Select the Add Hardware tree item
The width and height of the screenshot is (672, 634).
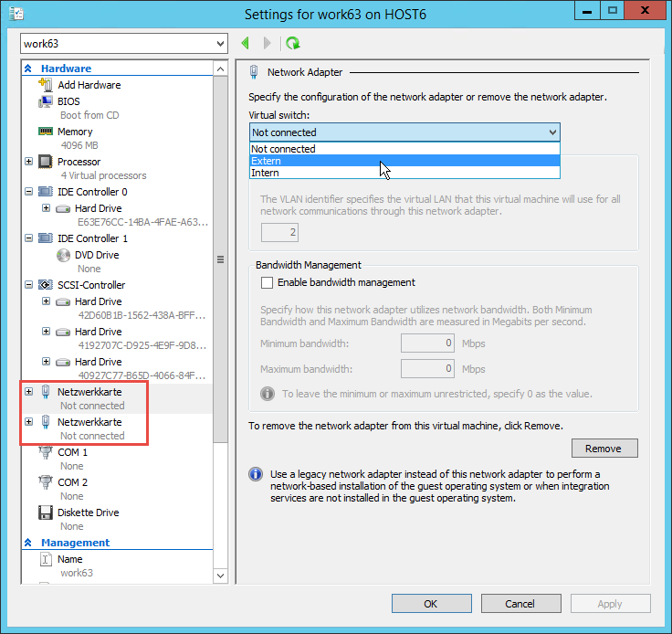click(89, 85)
